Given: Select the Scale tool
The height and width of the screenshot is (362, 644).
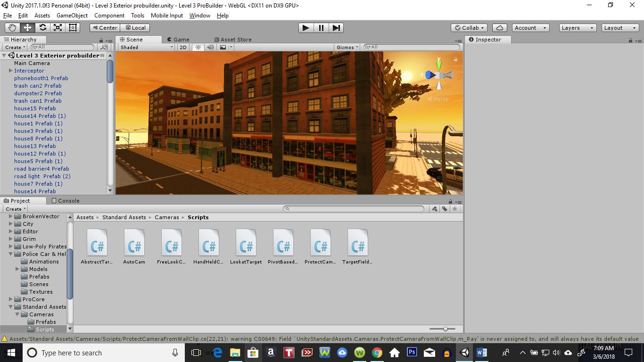Looking at the screenshot, I should (x=58, y=28).
